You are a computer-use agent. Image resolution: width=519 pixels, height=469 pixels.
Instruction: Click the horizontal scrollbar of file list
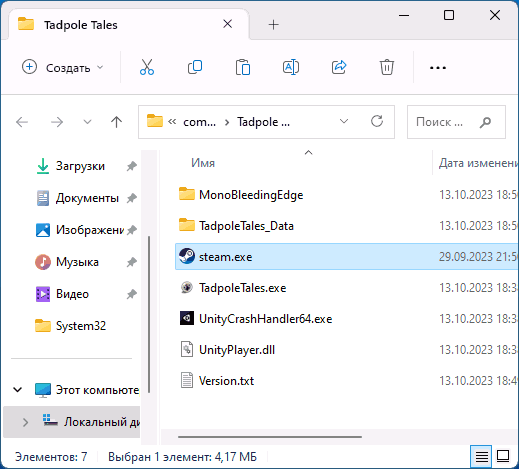click(x=270, y=437)
